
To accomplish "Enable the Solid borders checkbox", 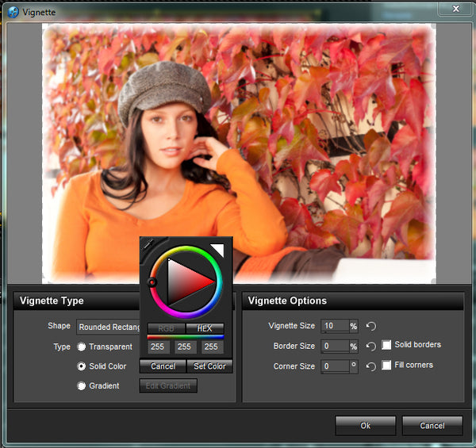I will (x=386, y=345).
